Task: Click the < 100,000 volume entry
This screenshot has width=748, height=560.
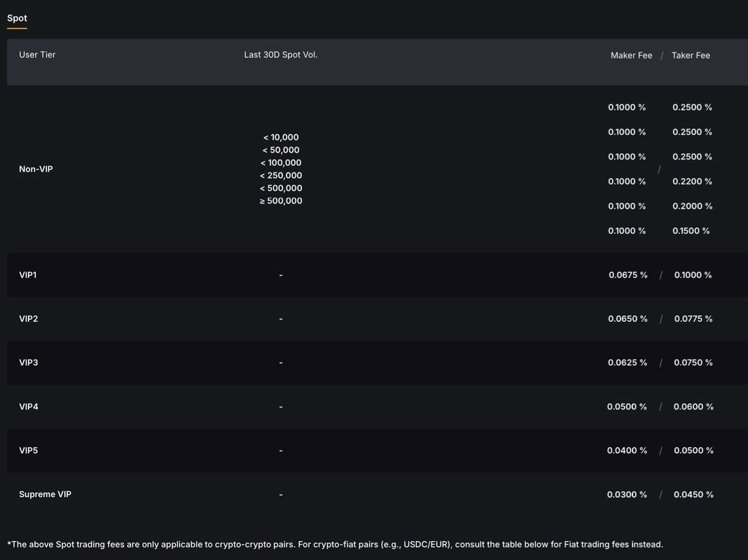Action: [281, 162]
